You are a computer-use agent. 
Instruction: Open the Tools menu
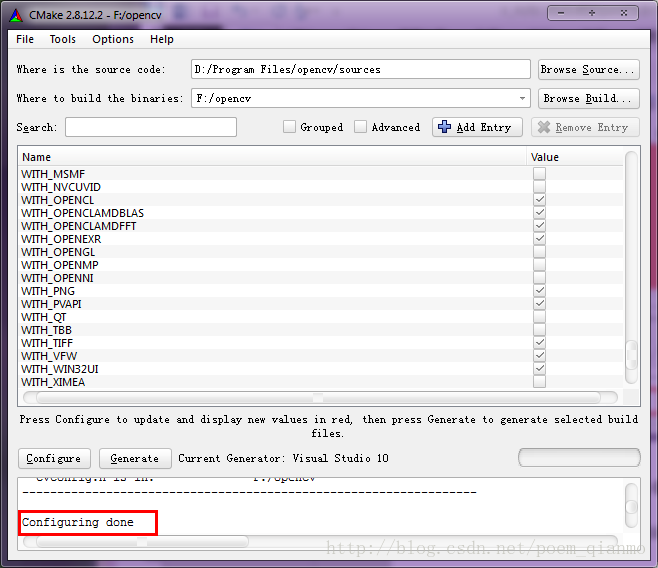pos(63,39)
